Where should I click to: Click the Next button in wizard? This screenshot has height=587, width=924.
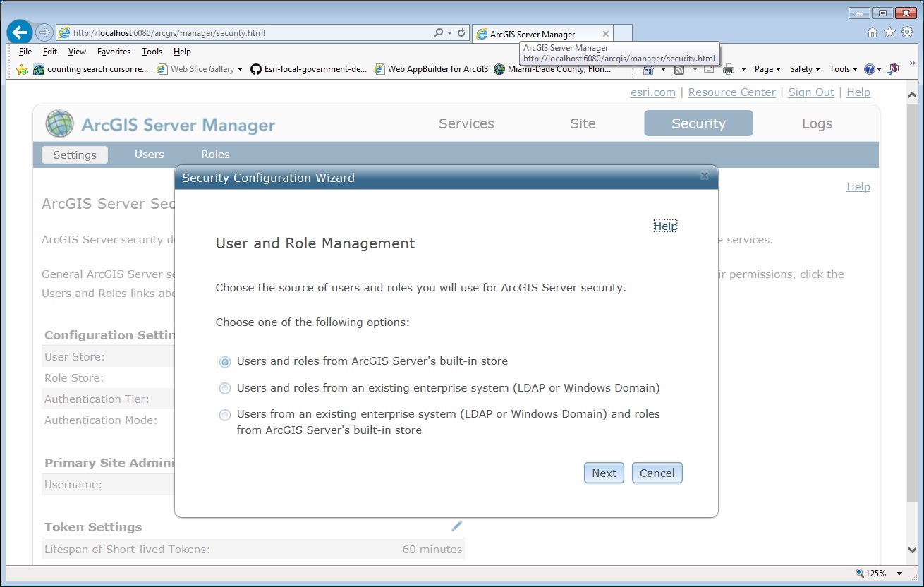[x=604, y=473]
